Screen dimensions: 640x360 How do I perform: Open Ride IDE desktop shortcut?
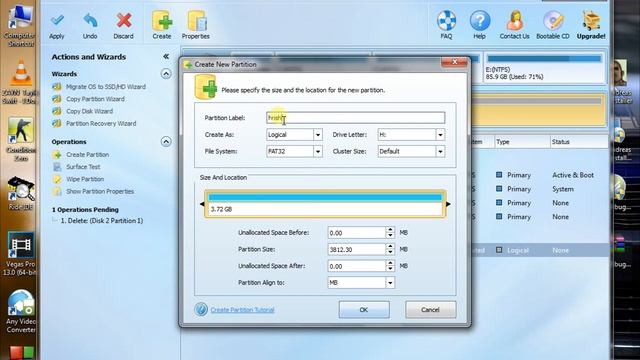pyautogui.click(x=20, y=193)
